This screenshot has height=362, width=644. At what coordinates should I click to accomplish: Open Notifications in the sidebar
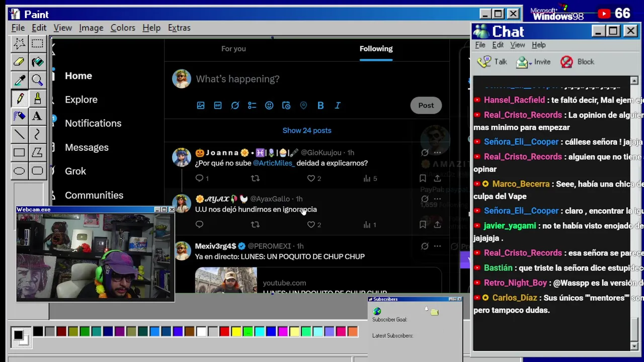[93, 123]
